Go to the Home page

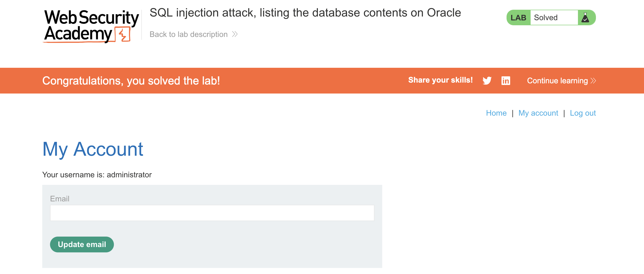coord(496,113)
